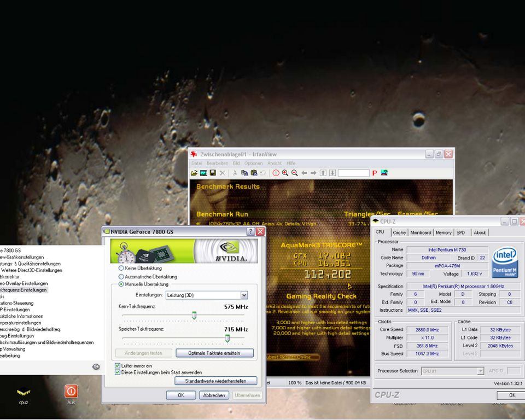525x420 pixels.
Task: Open Properties via the red P icon
Action: (x=375, y=173)
